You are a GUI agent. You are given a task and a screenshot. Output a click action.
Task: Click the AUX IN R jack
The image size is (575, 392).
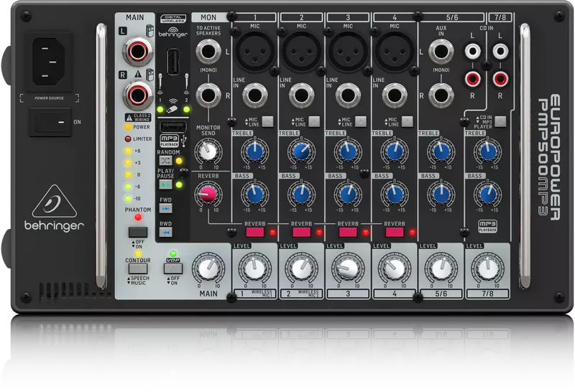pos(441,95)
